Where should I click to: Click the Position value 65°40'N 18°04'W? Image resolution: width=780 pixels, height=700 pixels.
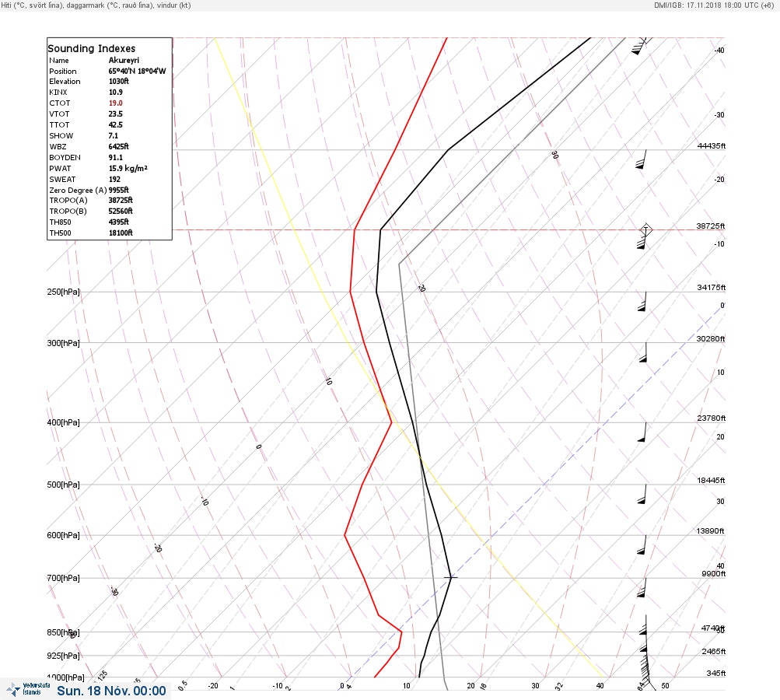click(x=138, y=71)
